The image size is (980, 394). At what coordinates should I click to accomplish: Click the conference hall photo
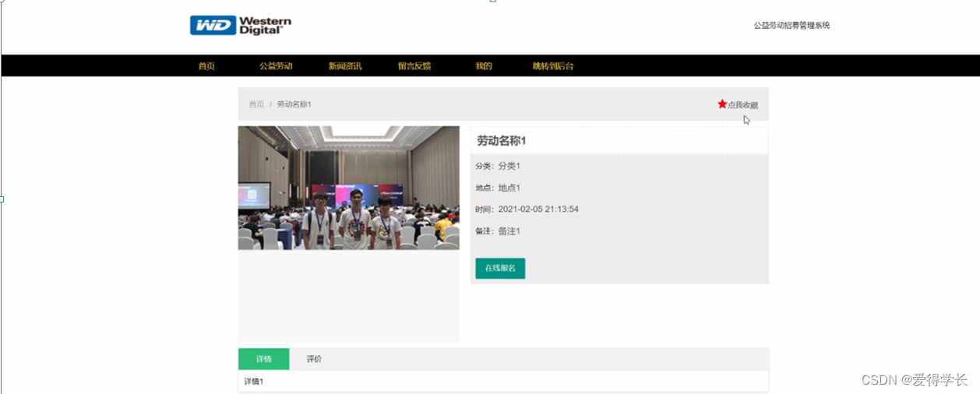(348, 188)
